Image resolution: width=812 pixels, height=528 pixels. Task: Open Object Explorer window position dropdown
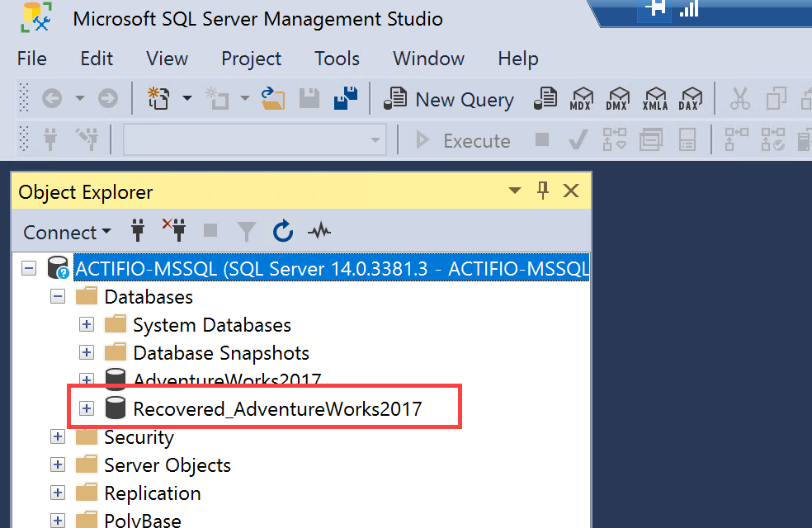click(x=515, y=191)
